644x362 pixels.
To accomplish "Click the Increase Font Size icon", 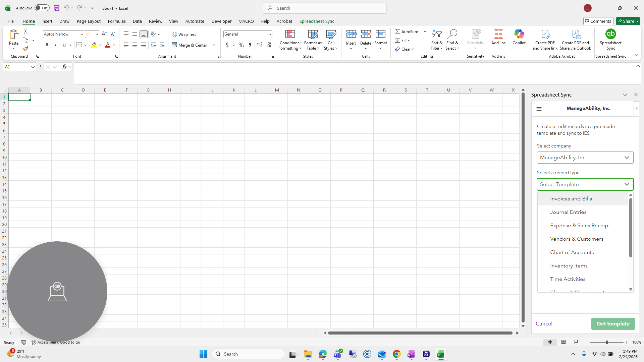I will coord(104,34).
